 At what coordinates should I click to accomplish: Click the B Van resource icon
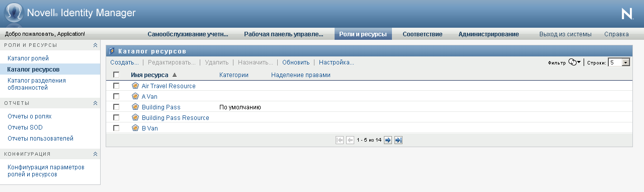[x=135, y=128]
